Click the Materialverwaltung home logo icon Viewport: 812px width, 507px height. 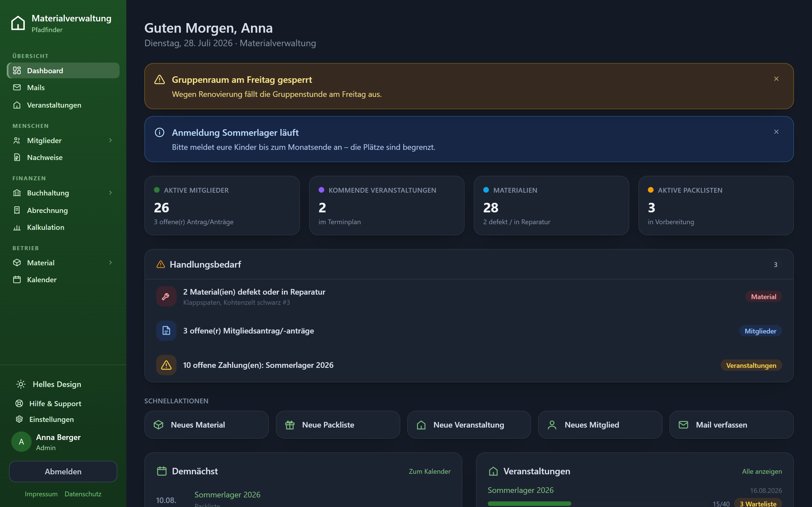(x=18, y=23)
